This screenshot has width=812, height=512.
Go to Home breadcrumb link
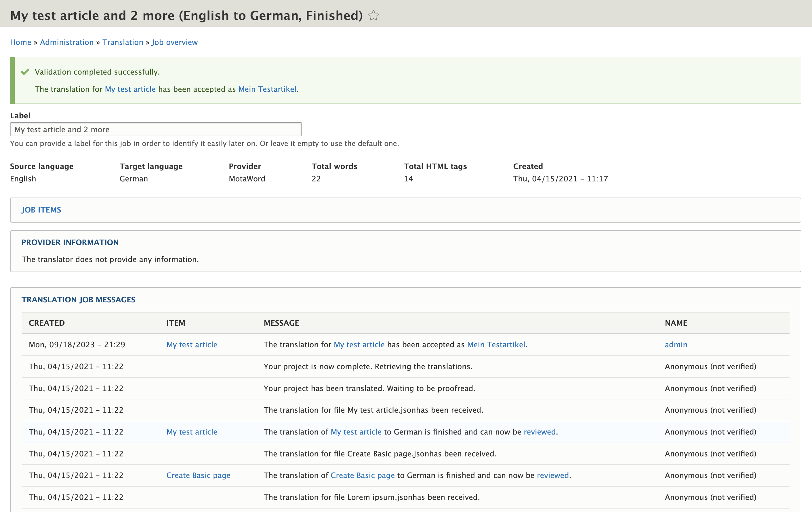(20, 42)
